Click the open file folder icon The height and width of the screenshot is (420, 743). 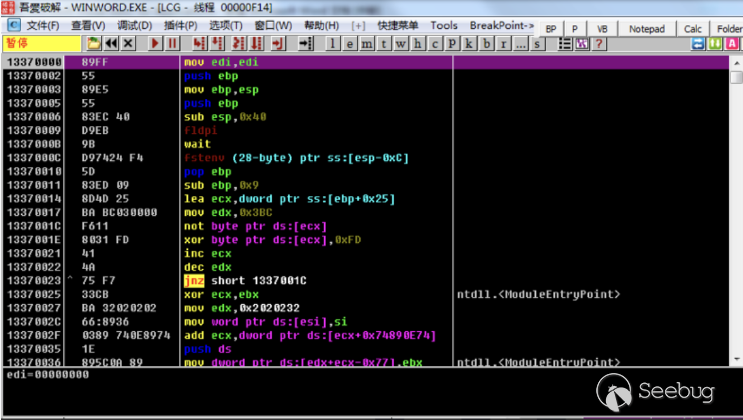pos(94,44)
